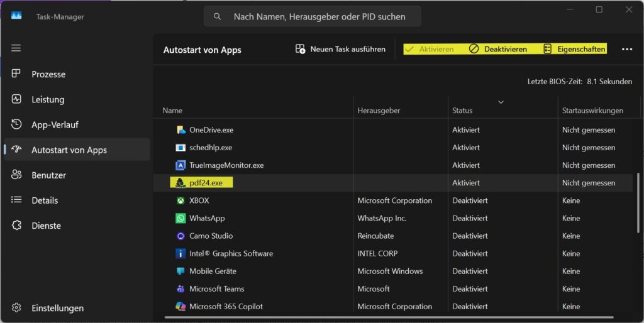Click the Intel Graphics Software icon

[x=180, y=253]
